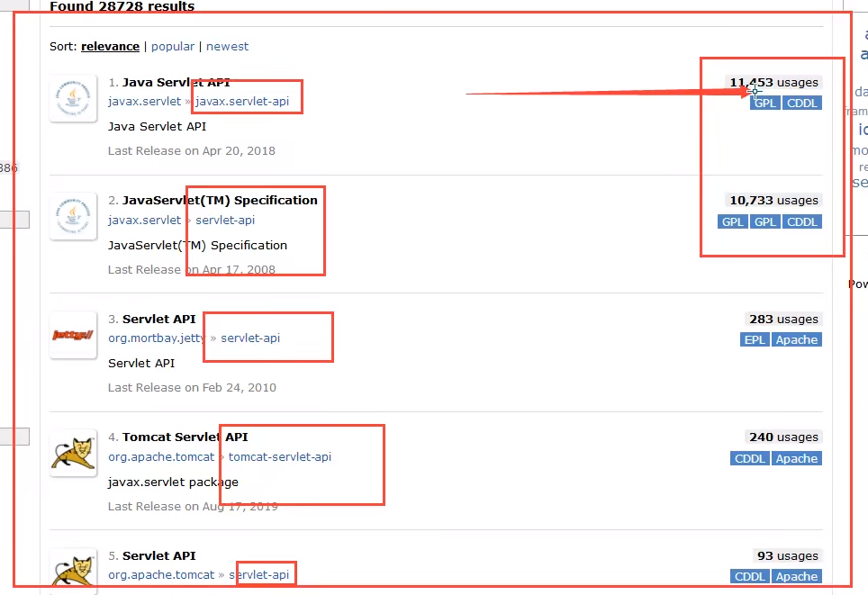Click the 240 usages link
868x595 pixels.
point(783,437)
